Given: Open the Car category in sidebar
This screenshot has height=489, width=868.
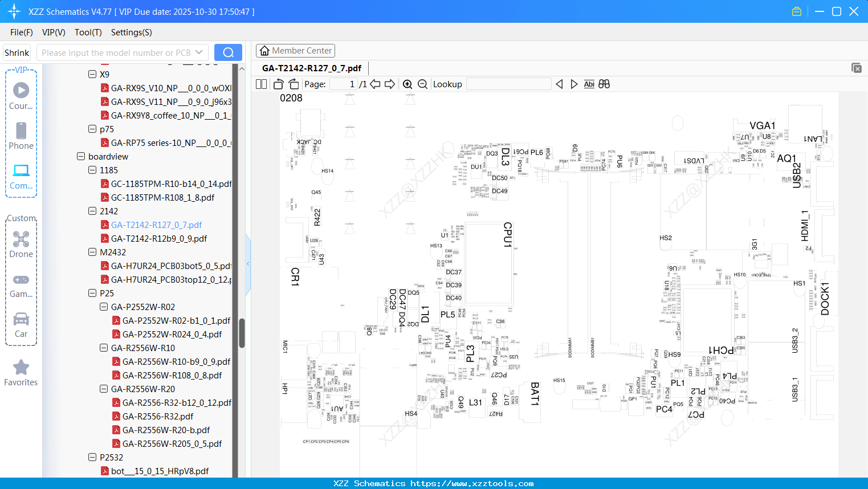Looking at the screenshot, I should (21, 325).
